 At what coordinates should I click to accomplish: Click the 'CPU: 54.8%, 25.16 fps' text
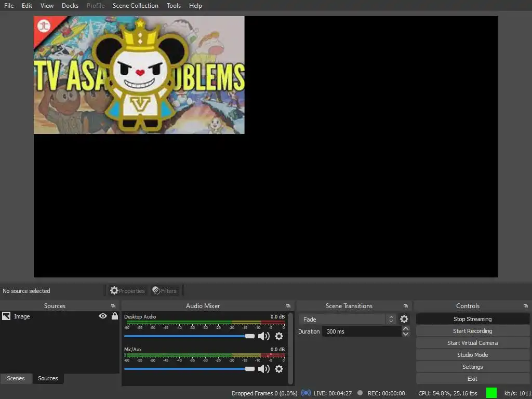pos(447,393)
